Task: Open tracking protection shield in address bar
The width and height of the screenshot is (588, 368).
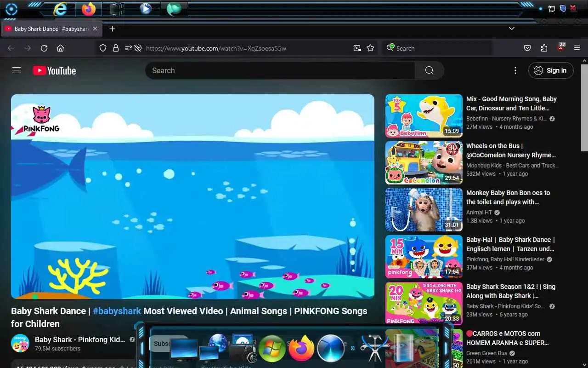Action: pyautogui.click(x=103, y=48)
